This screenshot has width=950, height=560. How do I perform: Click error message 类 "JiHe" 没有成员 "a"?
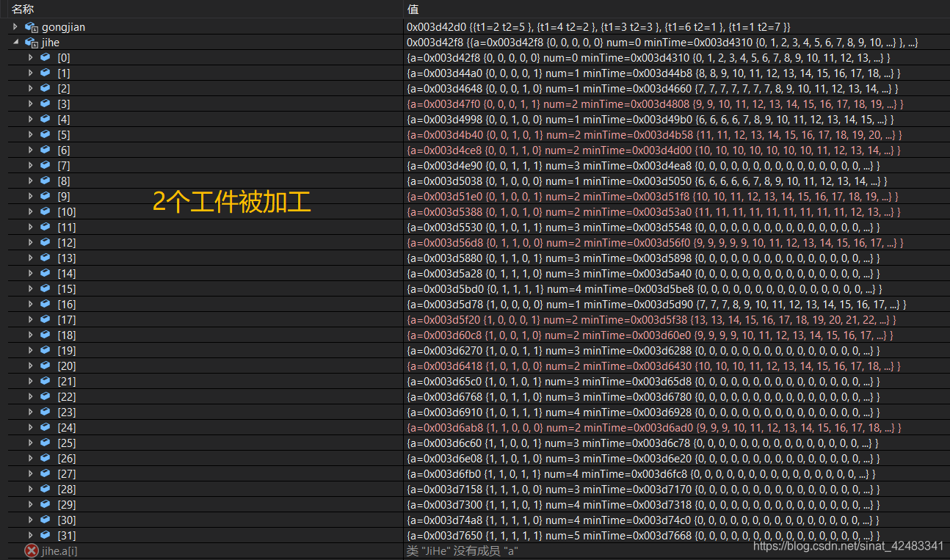[463, 550]
